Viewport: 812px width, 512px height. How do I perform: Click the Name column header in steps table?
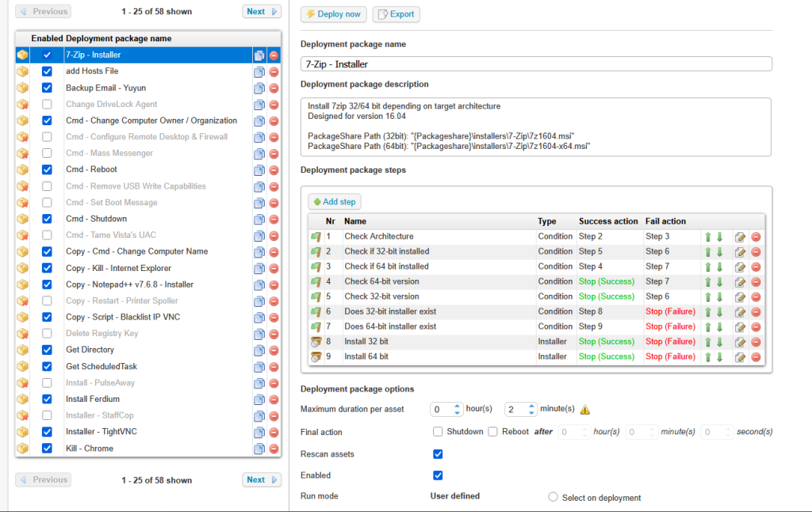[x=355, y=222]
